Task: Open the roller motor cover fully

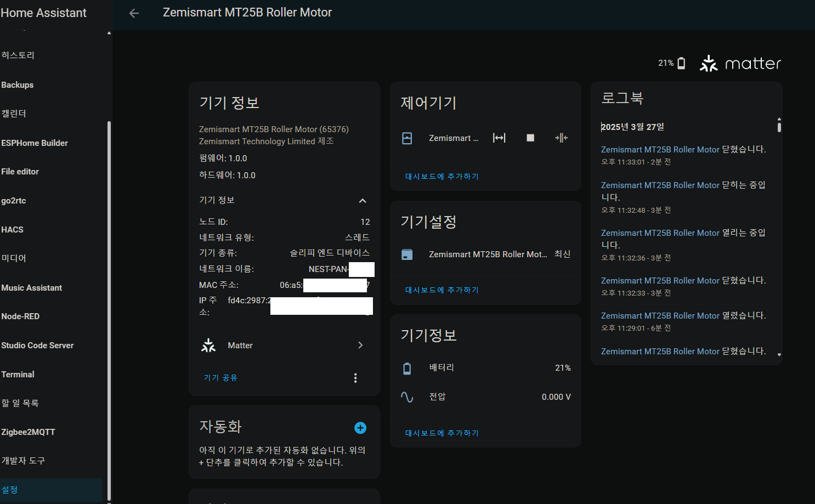Action: tap(499, 138)
